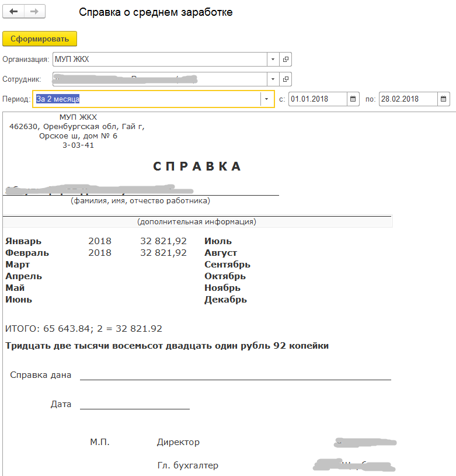Click the start date field 01.01.2018
This screenshot has height=476, width=456.
pyautogui.click(x=318, y=99)
